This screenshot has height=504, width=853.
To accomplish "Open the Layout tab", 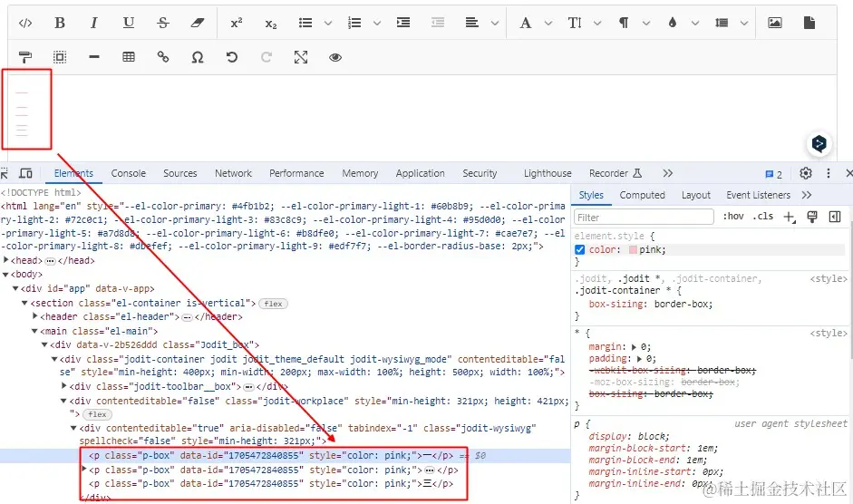I will tap(696, 195).
